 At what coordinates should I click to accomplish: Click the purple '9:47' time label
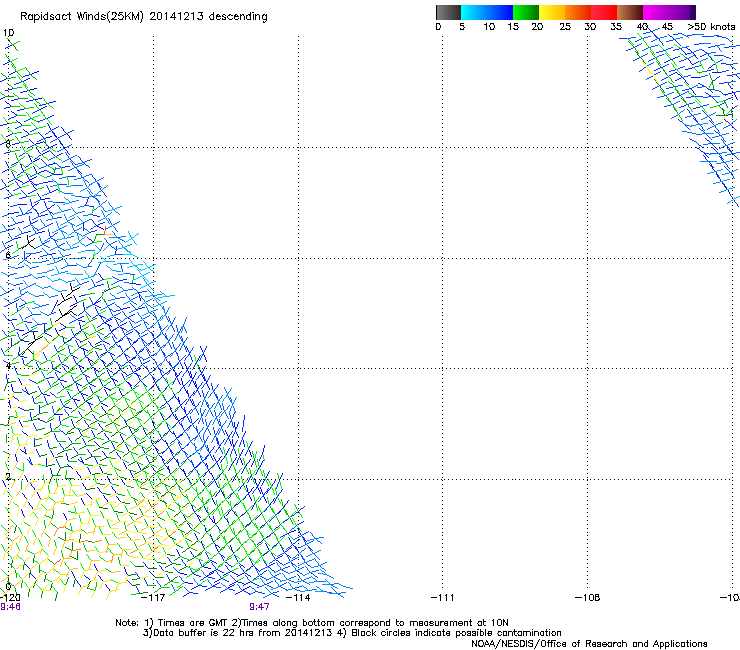point(259,607)
